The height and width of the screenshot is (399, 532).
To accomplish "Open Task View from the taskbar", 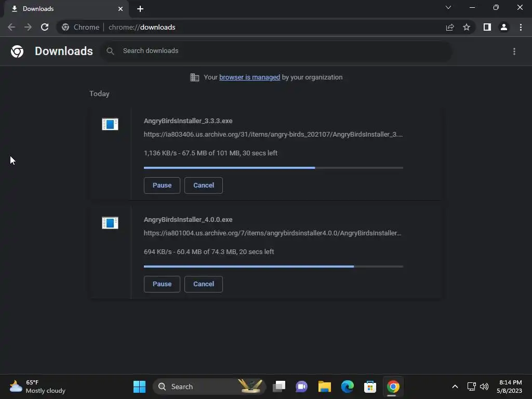I will [279, 387].
